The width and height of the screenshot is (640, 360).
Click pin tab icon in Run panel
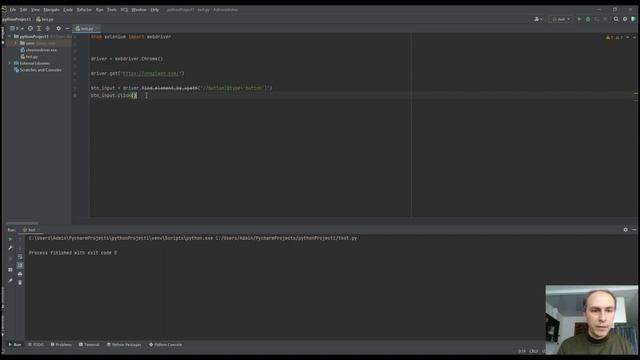coord(10,281)
